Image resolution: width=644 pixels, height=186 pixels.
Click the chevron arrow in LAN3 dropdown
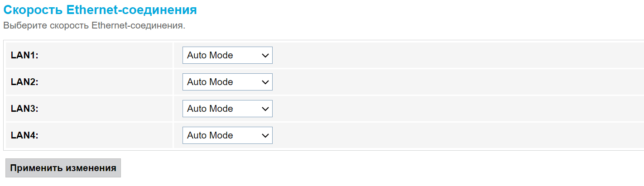(265, 109)
